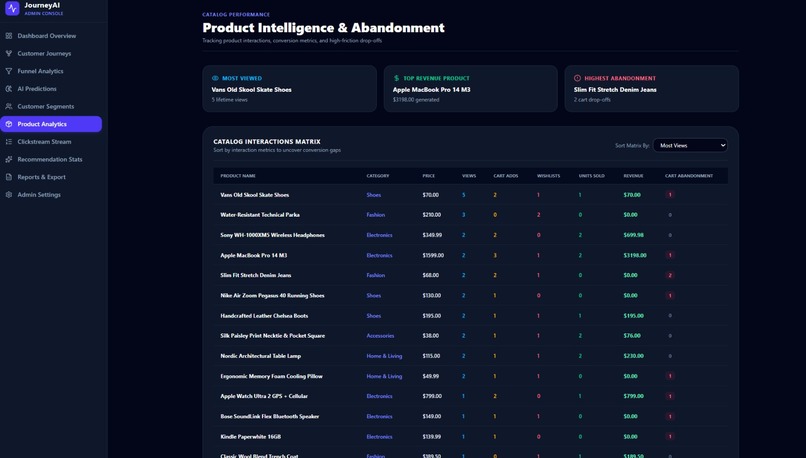806x458 pixels.
Task: Click the Clickstream Stream list icon
Action: click(x=9, y=142)
